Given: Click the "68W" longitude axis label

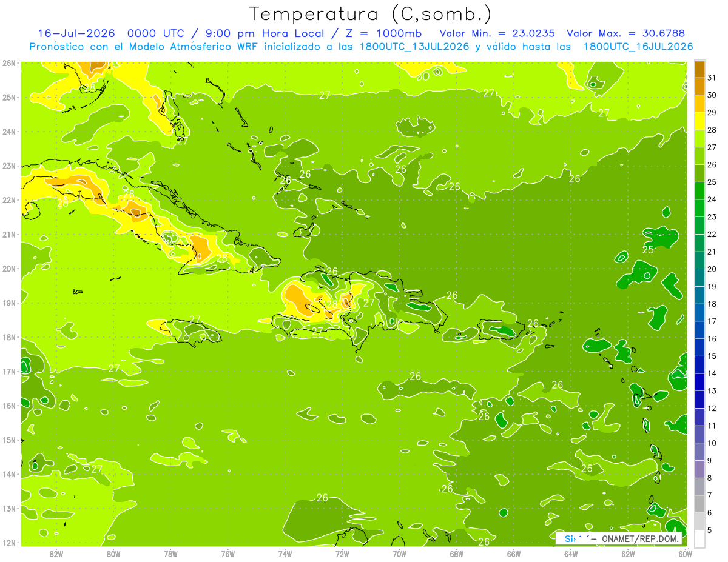Looking at the screenshot, I should click(x=457, y=554).
